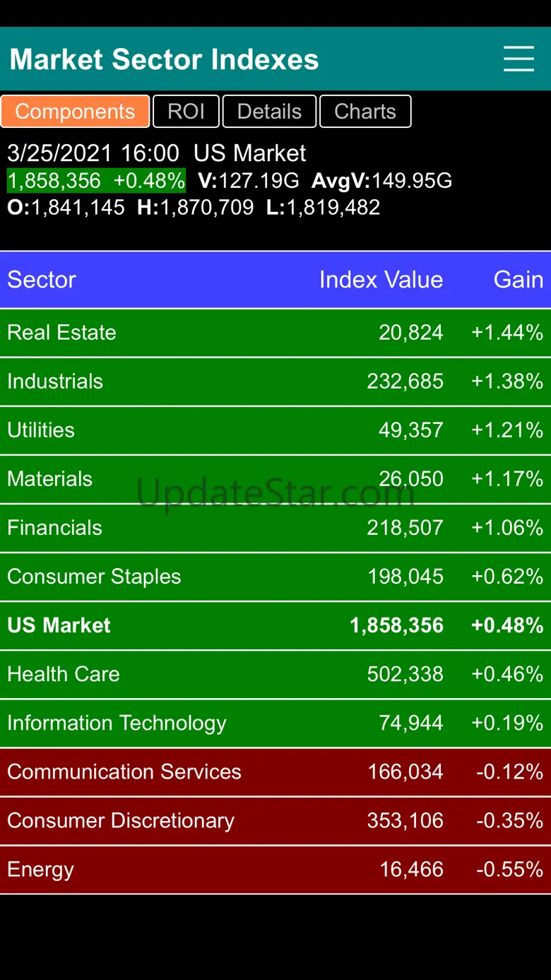Show the Charts tab
The image size is (551, 980).
(365, 112)
